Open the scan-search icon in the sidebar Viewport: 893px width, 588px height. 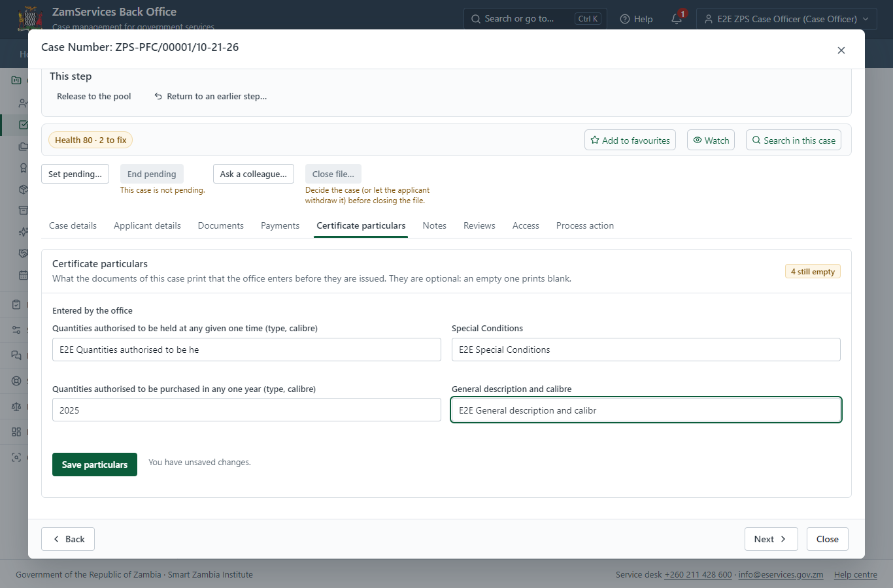(x=16, y=457)
